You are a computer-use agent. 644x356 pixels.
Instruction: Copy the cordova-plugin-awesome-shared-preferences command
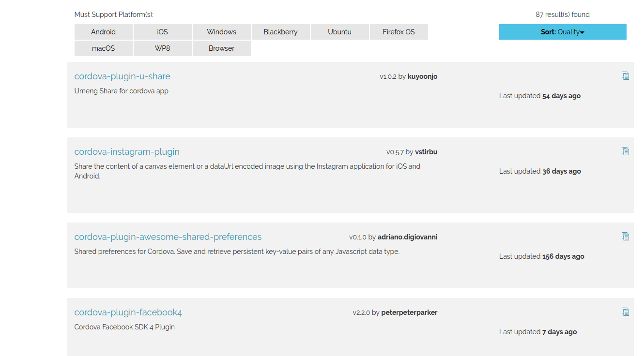pos(625,236)
